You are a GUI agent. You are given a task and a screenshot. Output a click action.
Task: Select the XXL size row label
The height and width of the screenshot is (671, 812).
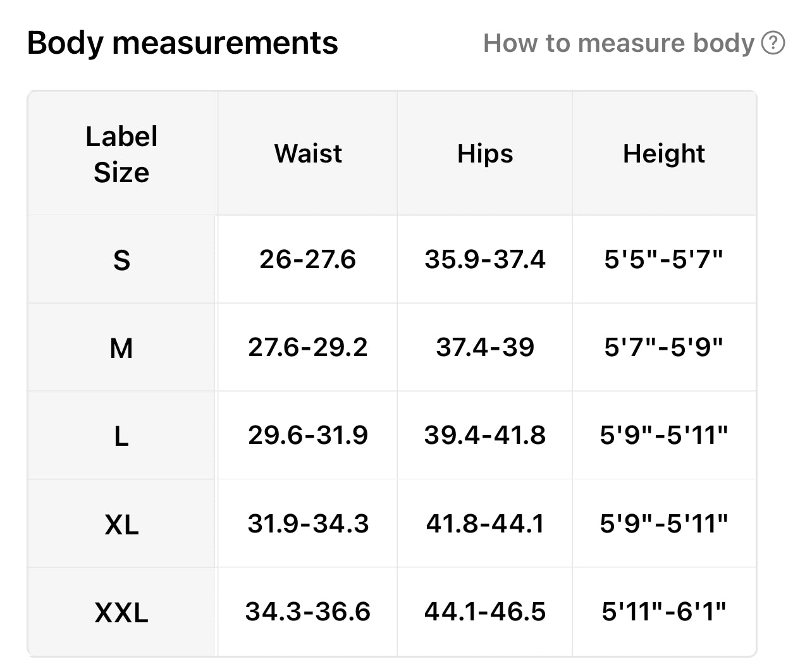pos(121,612)
